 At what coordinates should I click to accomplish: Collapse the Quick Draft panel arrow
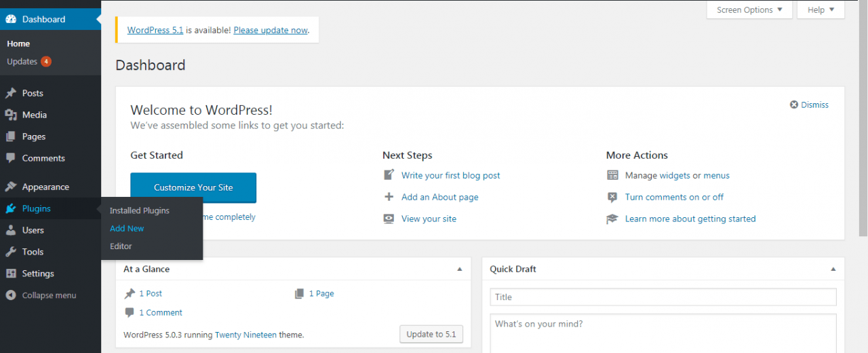coord(833,270)
